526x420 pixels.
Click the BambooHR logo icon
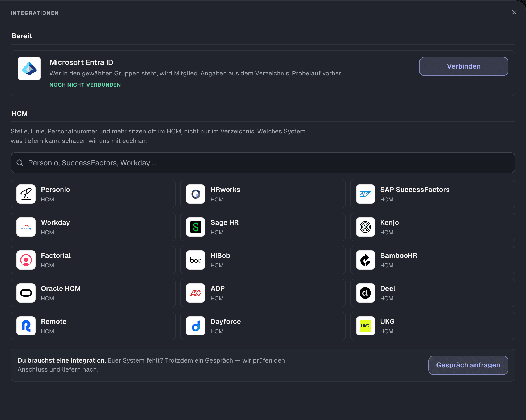365,260
